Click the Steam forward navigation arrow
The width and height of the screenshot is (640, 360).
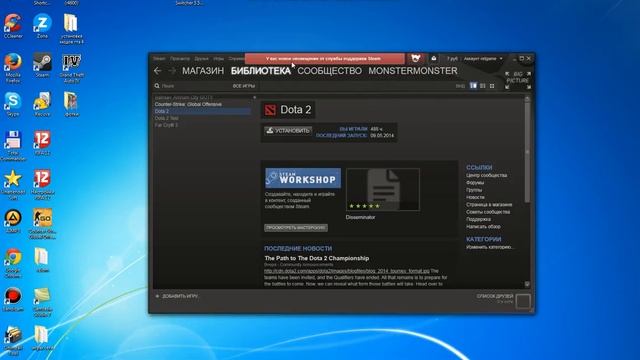(172, 71)
